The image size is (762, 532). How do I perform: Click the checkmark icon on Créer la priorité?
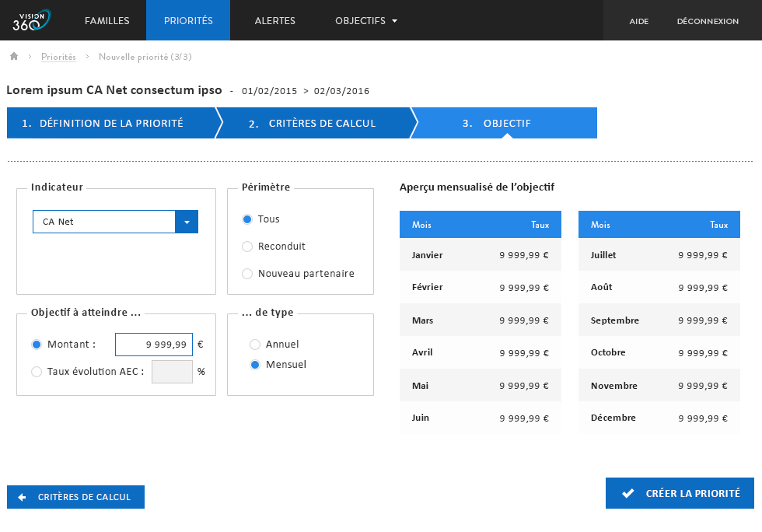[x=628, y=493]
